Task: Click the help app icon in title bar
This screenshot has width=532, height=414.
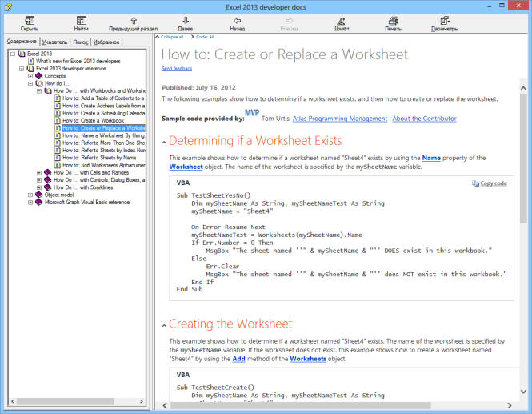Action: (x=8, y=6)
